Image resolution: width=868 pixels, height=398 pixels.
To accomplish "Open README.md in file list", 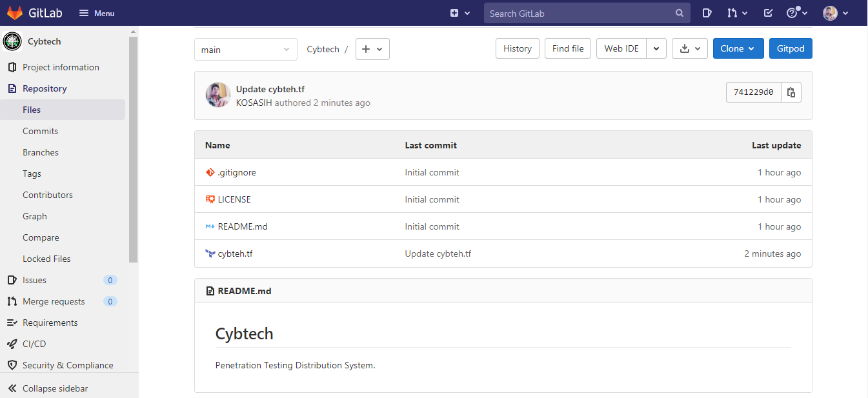I will [x=243, y=226].
